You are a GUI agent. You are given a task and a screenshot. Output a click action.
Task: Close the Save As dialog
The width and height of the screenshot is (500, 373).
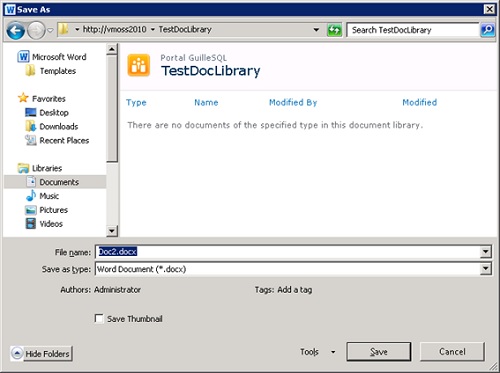[489, 9]
